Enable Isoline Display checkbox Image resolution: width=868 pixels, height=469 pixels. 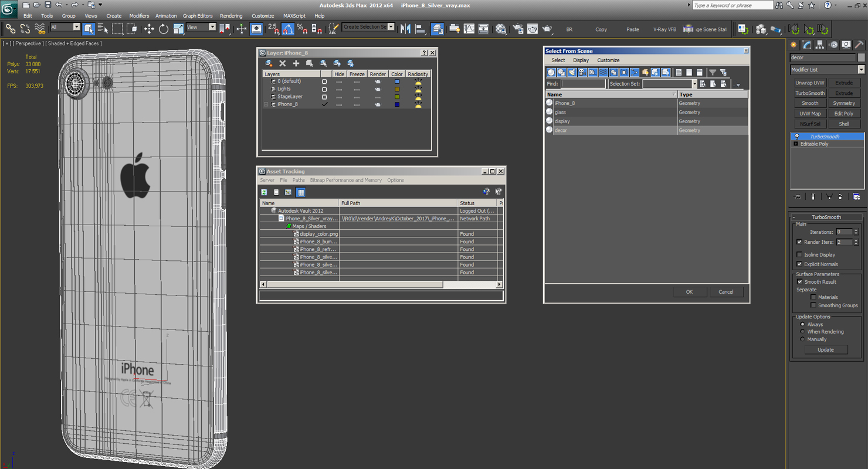pos(799,254)
